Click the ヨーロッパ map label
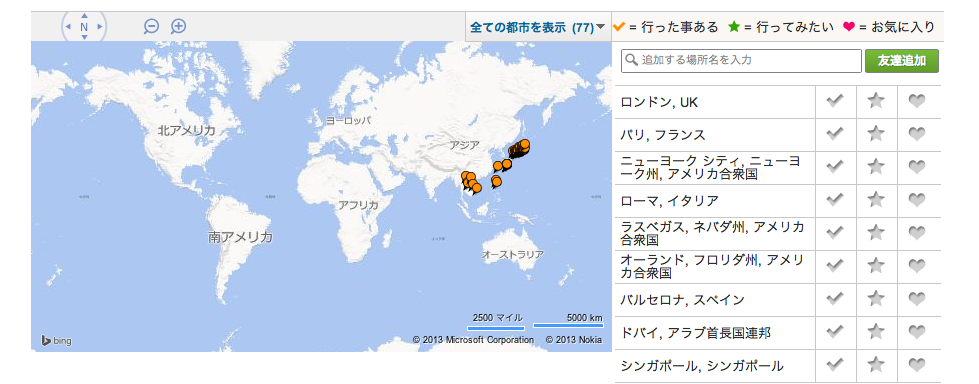This screenshot has height=384, width=979. point(348,121)
